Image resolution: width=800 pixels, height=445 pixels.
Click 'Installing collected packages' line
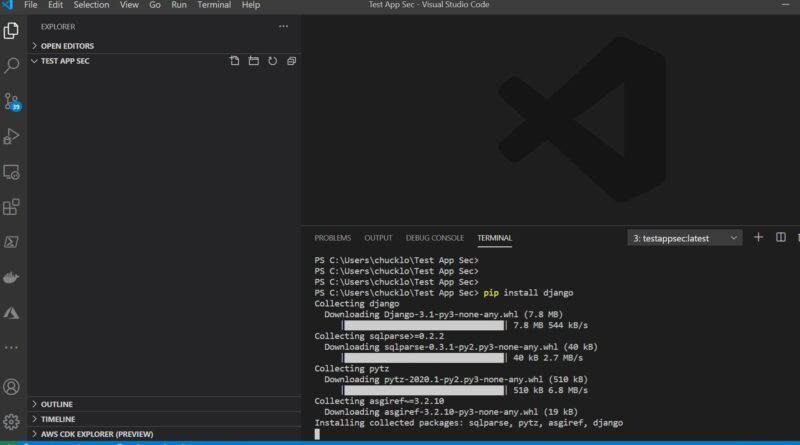(x=468, y=423)
